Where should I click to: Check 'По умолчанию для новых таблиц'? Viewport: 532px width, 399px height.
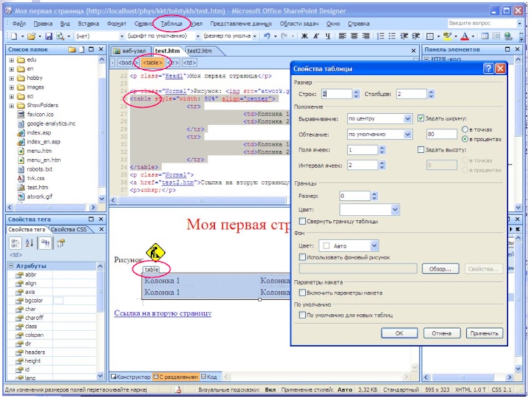[302, 315]
